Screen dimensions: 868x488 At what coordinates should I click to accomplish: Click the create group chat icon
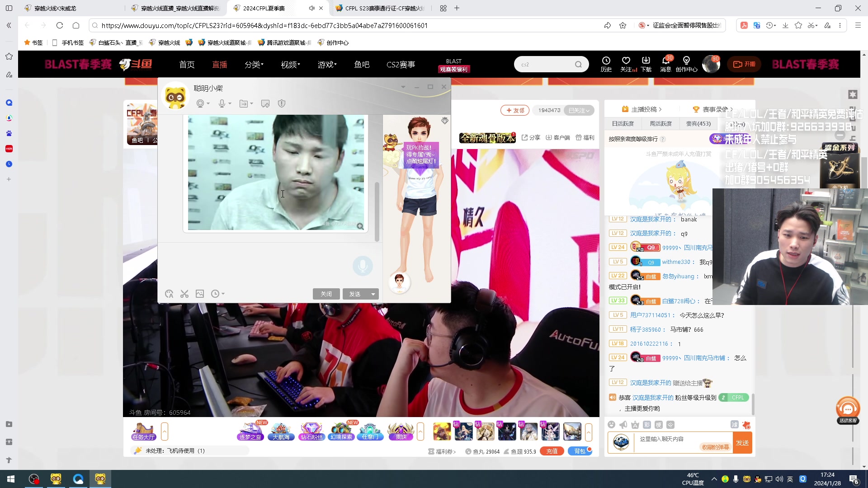[265, 104]
